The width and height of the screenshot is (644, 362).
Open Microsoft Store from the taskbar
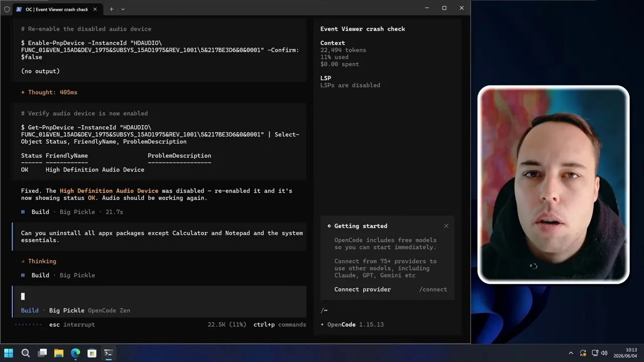92,353
